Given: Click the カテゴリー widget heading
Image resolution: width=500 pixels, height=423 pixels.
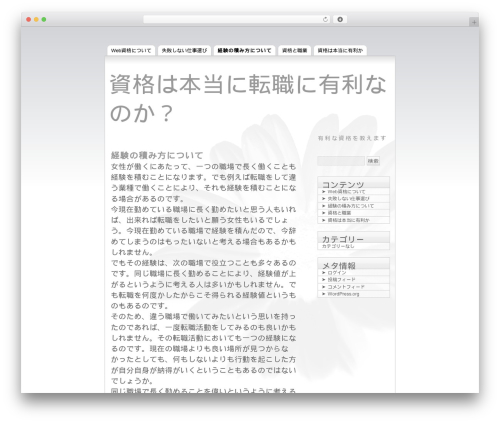Looking at the screenshot, I should [343, 239].
